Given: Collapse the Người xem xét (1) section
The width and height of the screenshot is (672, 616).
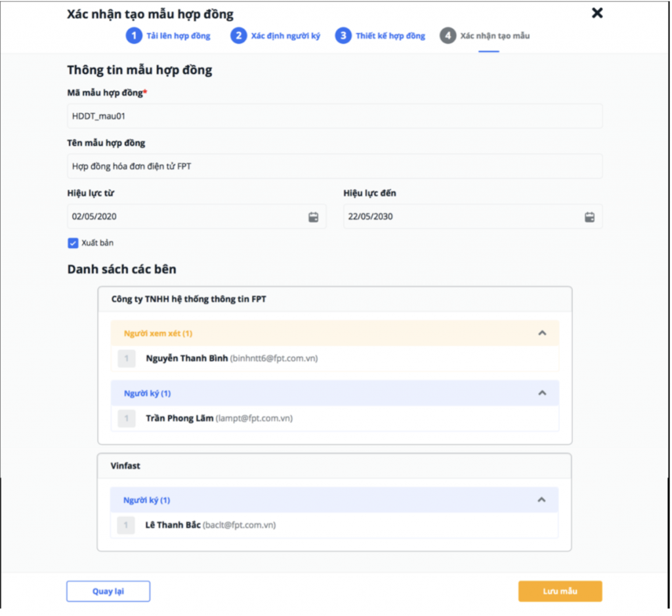Looking at the screenshot, I should [x=542, y=333].
